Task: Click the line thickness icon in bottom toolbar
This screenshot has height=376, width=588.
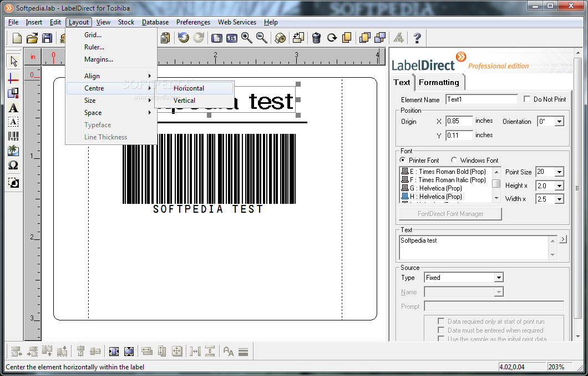Action: (x=244, y=352)
